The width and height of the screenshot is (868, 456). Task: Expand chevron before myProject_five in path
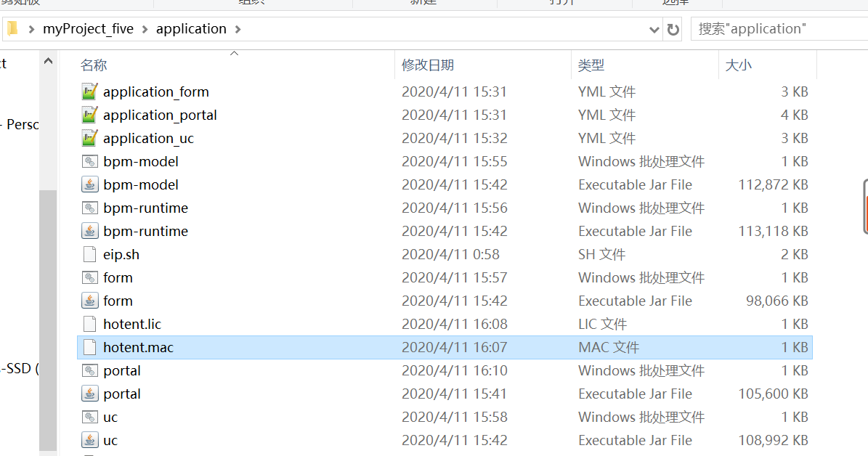point(31,29)
